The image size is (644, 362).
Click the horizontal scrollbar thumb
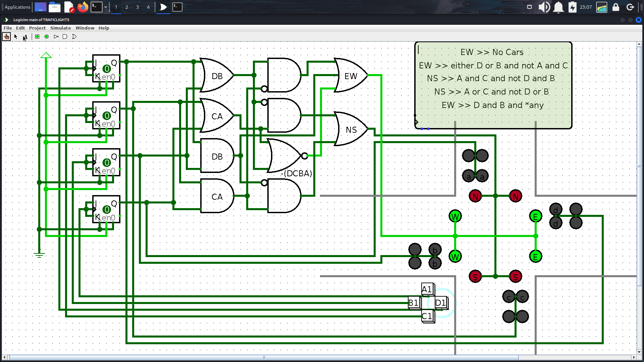[x=264, y=357]
